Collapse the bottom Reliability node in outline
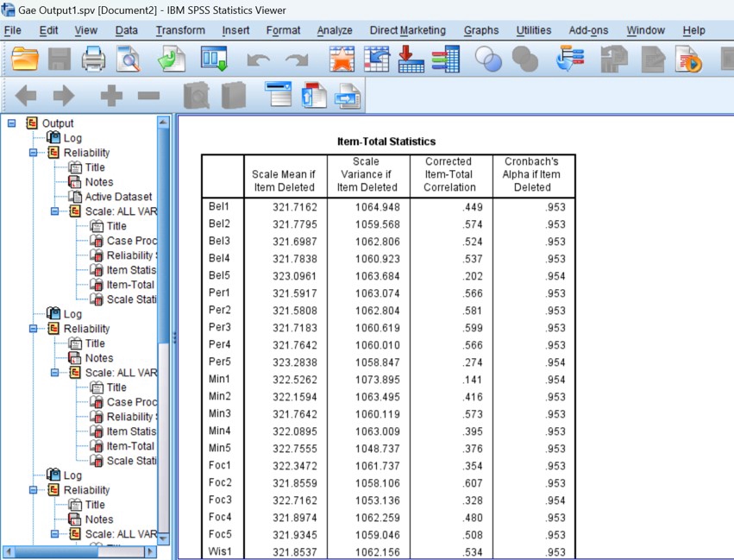Viewport: 734px width, 560px height. [34, 490]
